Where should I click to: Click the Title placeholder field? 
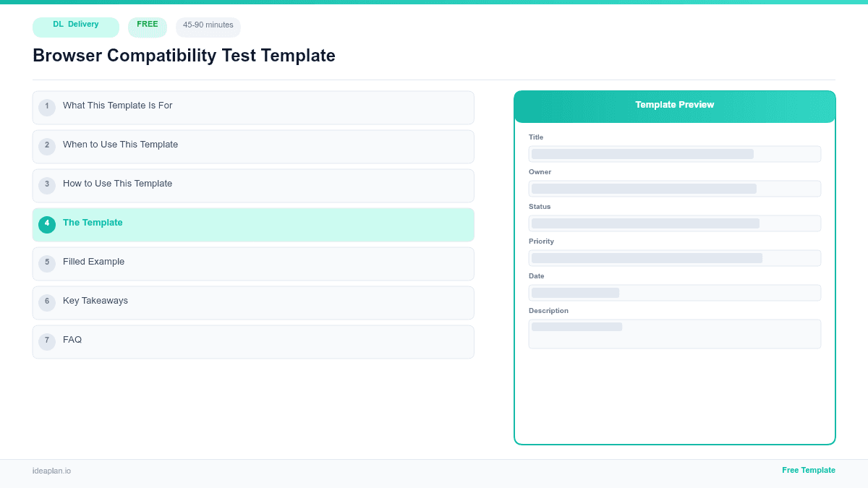click(x=674, y=154)
